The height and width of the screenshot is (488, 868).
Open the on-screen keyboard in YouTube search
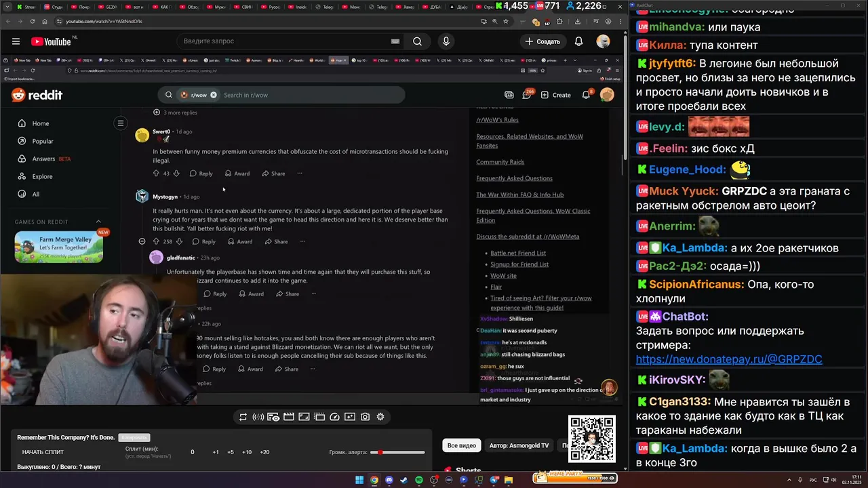pos(395,41)
